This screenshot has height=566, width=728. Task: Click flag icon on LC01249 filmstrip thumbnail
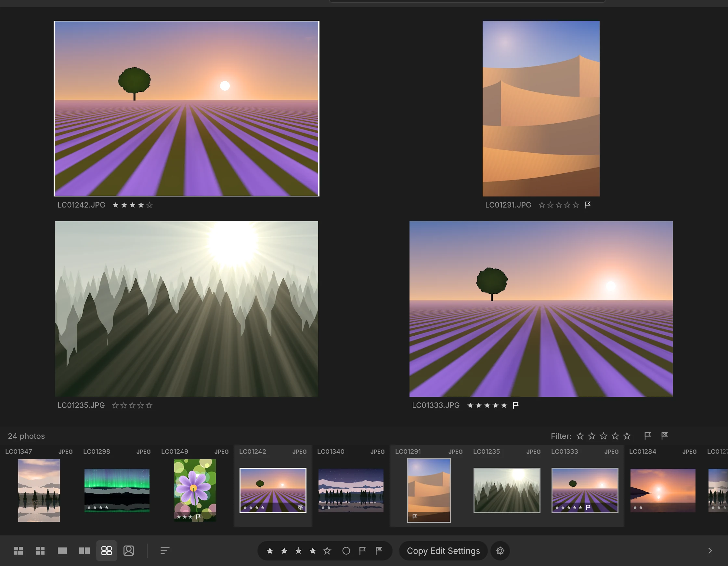point(198,517)
